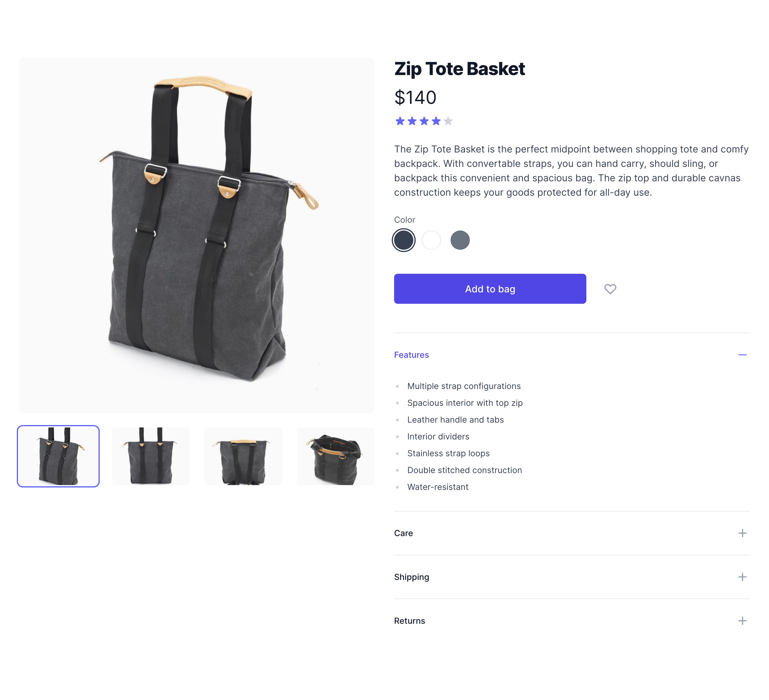Click the fifth gray rating star
Viewport: 769px width, 700px height.
(x=448, y=121)
